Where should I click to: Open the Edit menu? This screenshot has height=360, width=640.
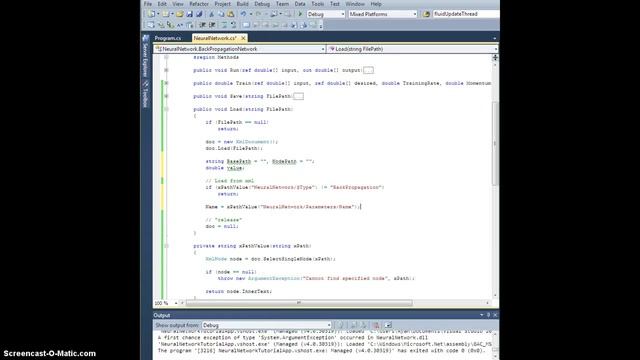click(162, 4)
